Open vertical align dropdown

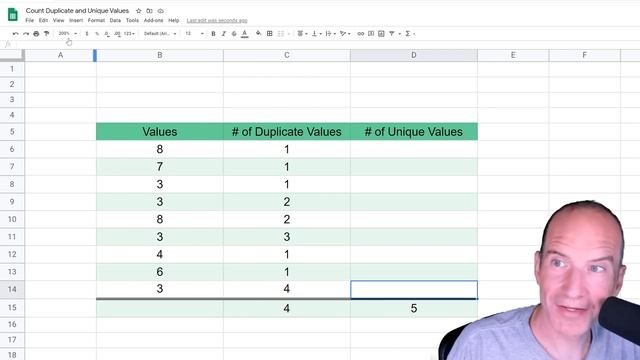(317, 33)
